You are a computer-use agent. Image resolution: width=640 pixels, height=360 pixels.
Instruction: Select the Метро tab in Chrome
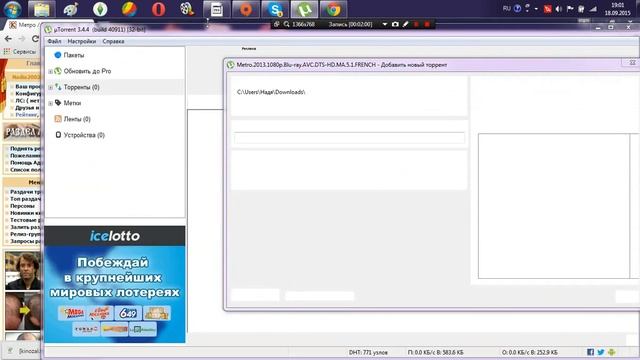[x=24, y=25]
